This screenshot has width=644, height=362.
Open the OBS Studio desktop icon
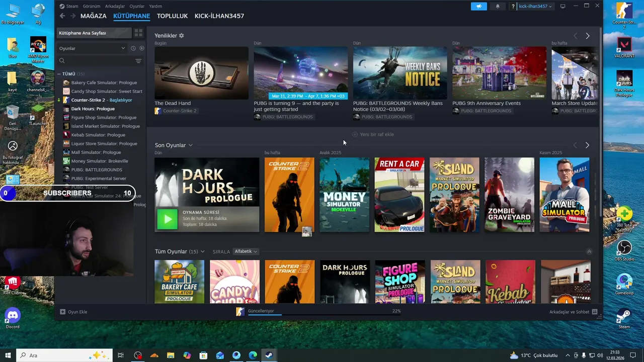624,250
